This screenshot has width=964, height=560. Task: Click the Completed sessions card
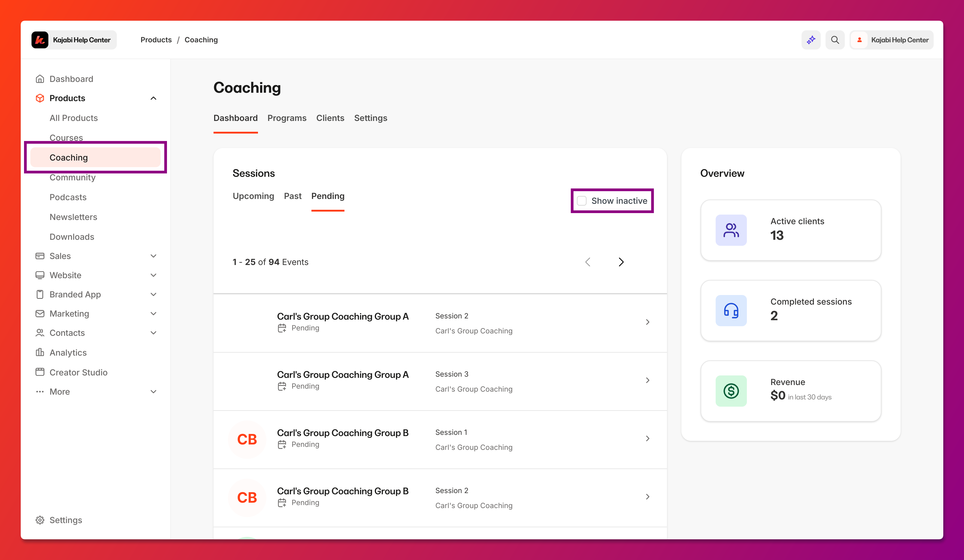pyautogui.click(x=790, y=310)
